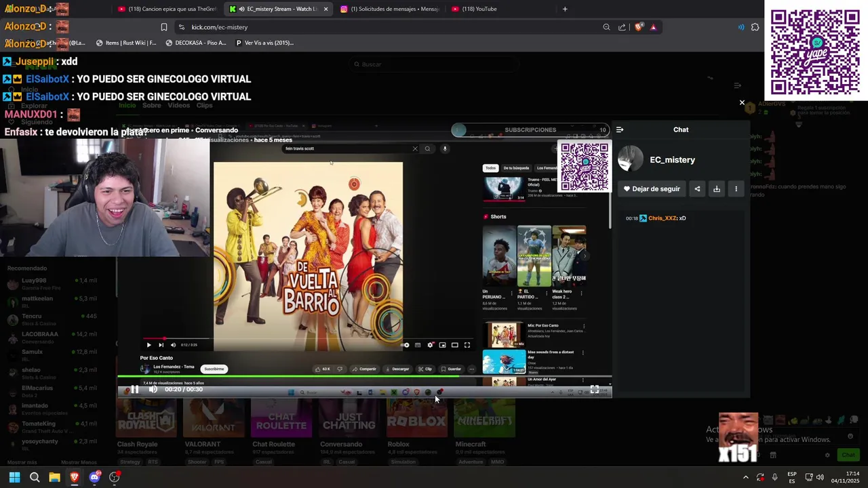Screen dimensions: 868x488
Task: Click the Guardar button under video
Action: [451, 369]
